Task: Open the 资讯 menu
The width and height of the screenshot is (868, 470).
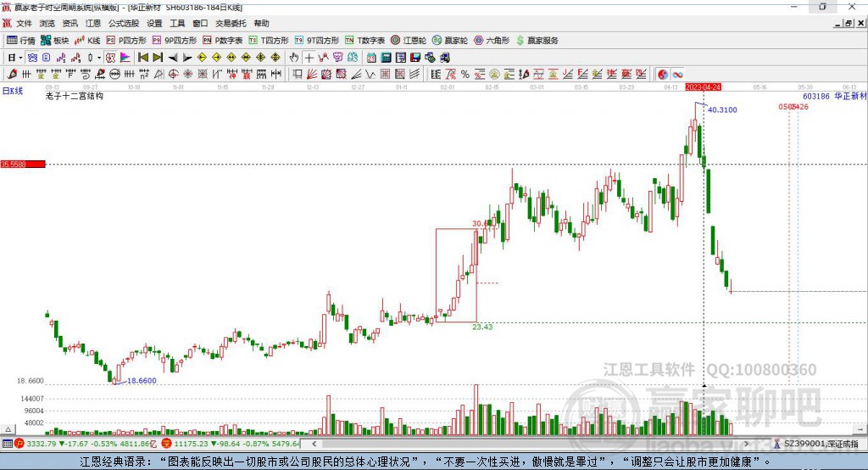Action: (70, 23)
